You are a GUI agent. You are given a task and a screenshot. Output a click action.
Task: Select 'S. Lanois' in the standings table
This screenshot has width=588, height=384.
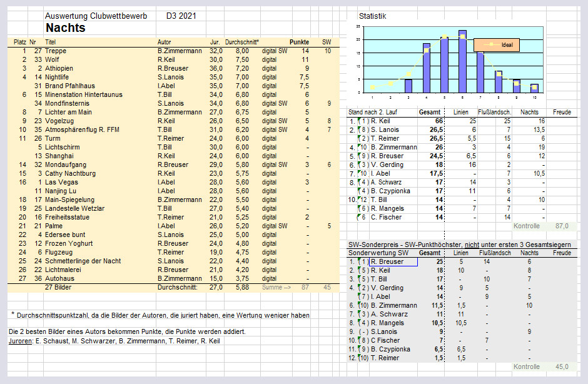385,129
